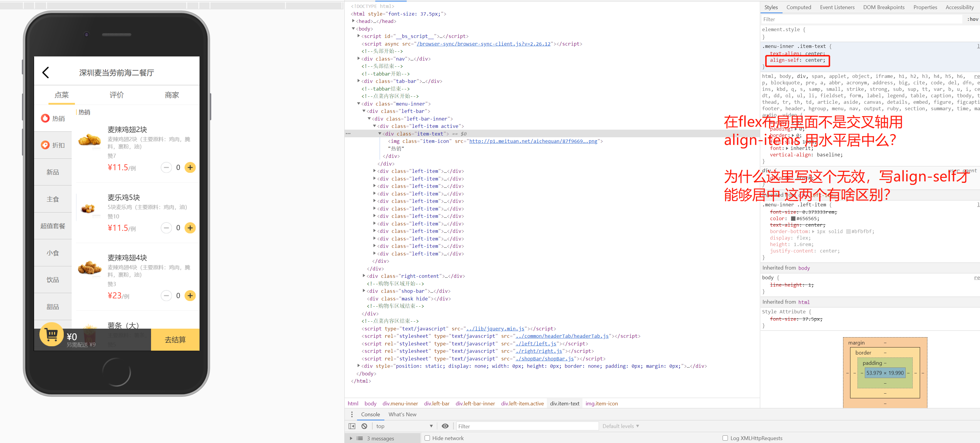This screenshot has height=443, width=980.
Task: Open the 麦辣鸡翅2块 food thumbnail
Action: click(90, 140)
